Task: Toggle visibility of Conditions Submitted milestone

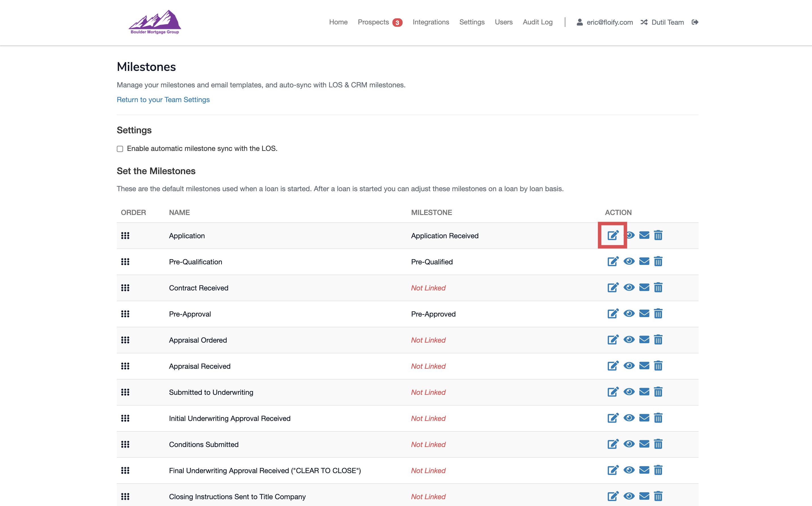Action: coord(629,444)
